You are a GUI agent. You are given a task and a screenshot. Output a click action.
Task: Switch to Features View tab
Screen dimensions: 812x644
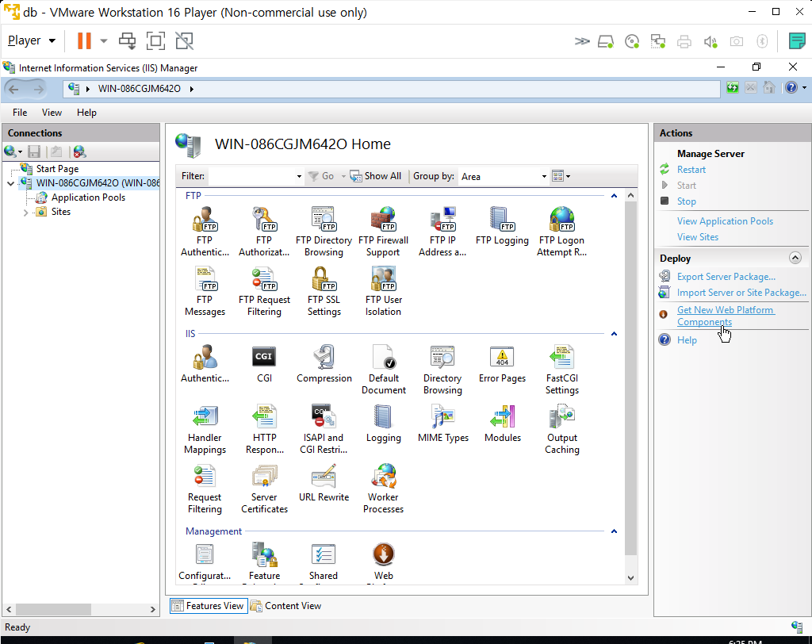(x=209, y=606)
